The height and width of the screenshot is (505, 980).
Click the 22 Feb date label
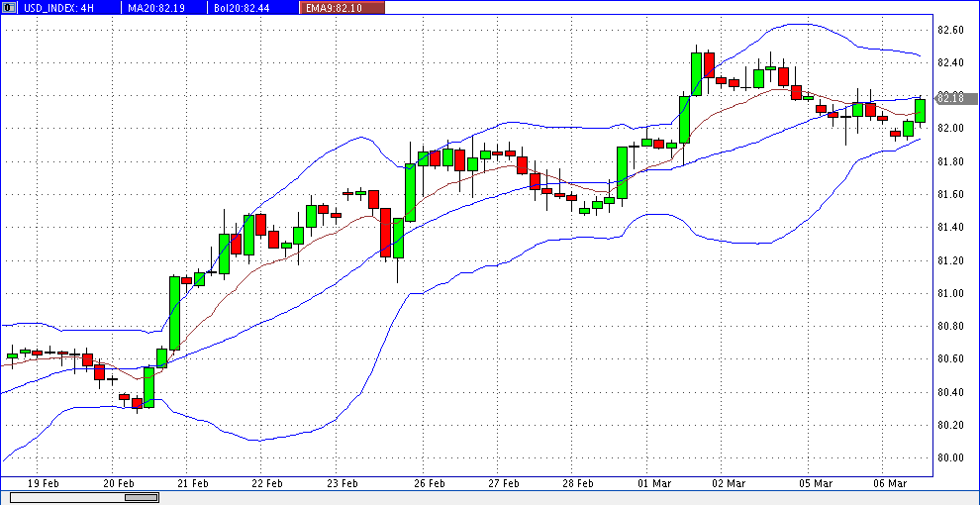click(266, 484)
